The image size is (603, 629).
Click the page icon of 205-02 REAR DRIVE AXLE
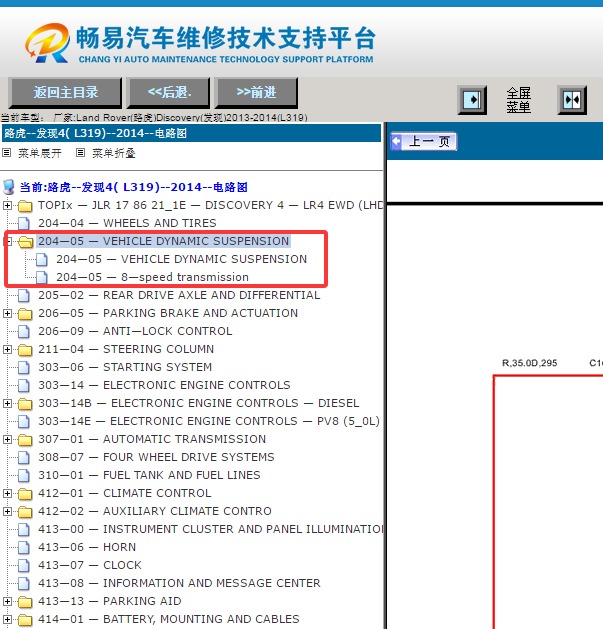(x=24, y=296)
